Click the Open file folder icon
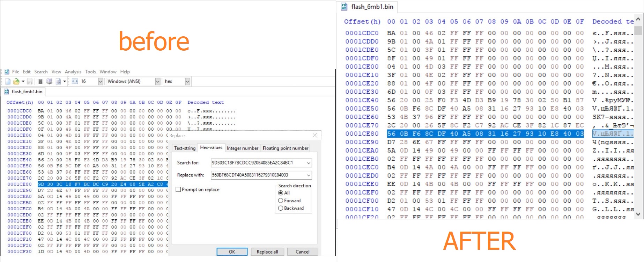Image resolution: width=644 pixels, height=262 pixels. [x=16, y=81]
